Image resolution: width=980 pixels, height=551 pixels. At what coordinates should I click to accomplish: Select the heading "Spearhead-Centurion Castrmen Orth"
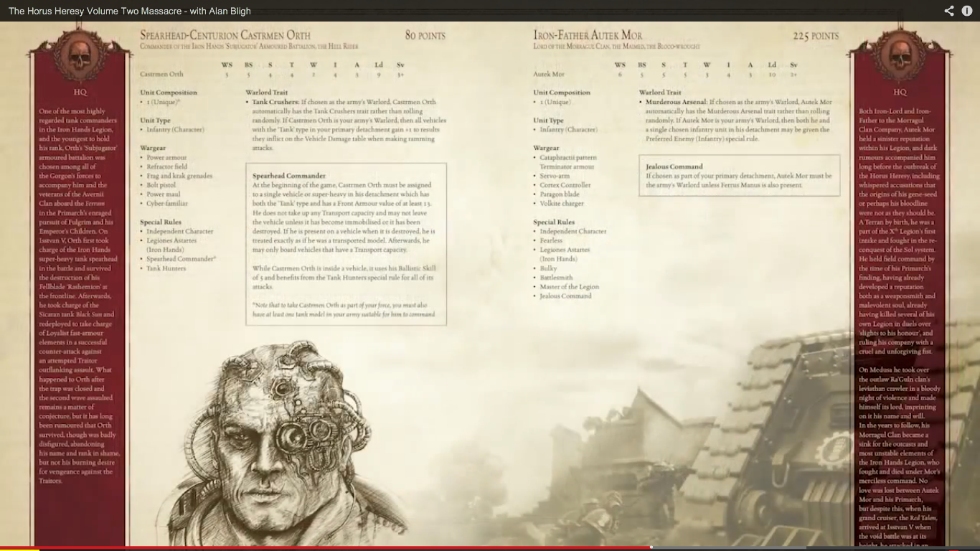(225, 35)
